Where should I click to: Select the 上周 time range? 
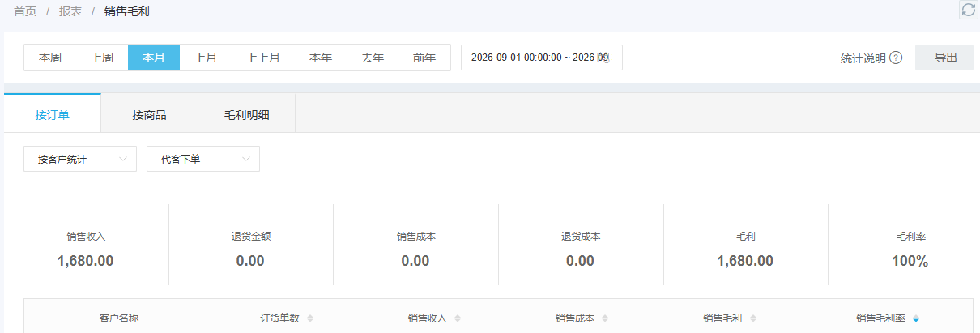click(102, 58)
